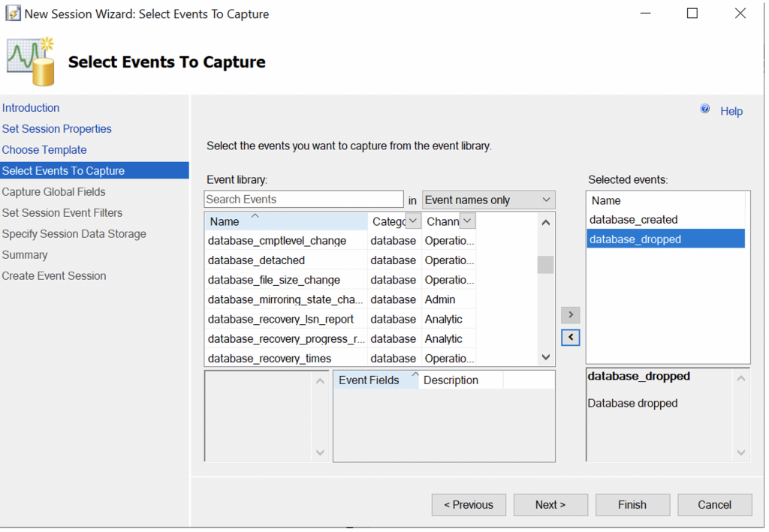Viewport: 769px width, 532px height.
Task: Go to the Set Session Properties page
Action: click(x=57, y=129)
